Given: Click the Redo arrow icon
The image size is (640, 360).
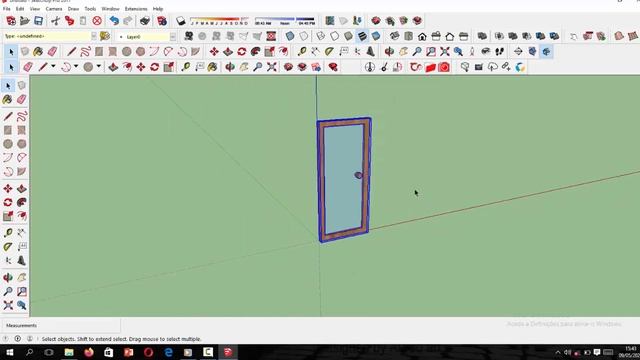Looking at the screenshot, I should (128, 21).
